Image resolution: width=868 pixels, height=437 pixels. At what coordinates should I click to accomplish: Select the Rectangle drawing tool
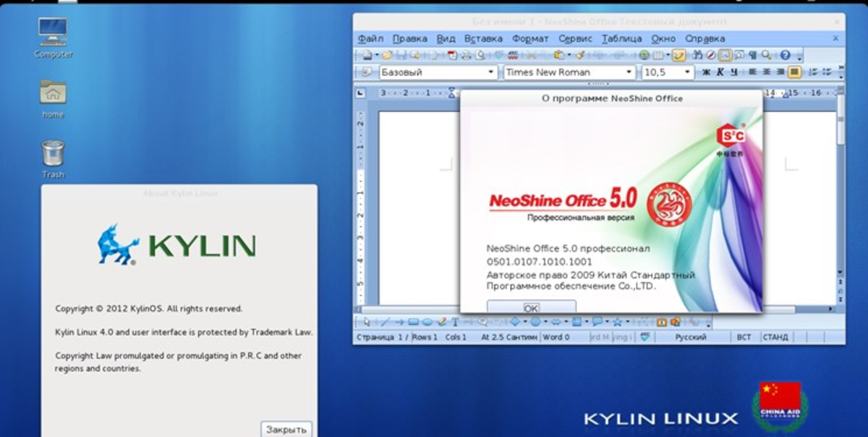pyautogui.click(x=413, y=322)
